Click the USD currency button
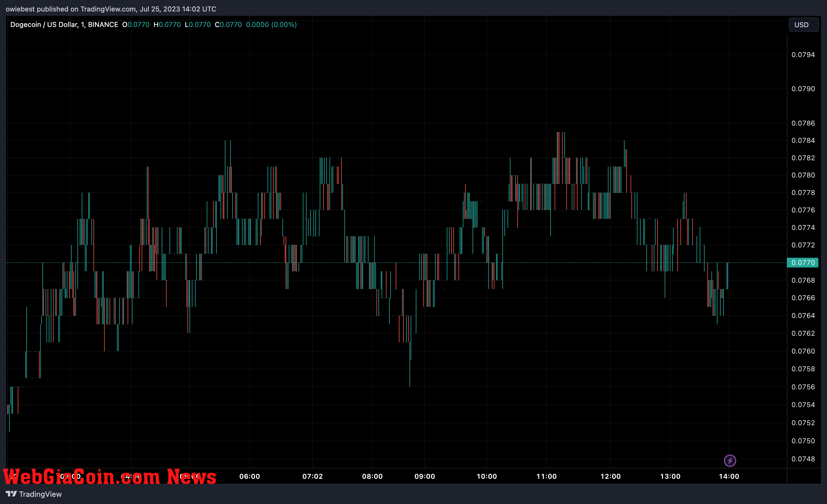Viewport: 827px width, 504px height. click(x=803, y=25)
